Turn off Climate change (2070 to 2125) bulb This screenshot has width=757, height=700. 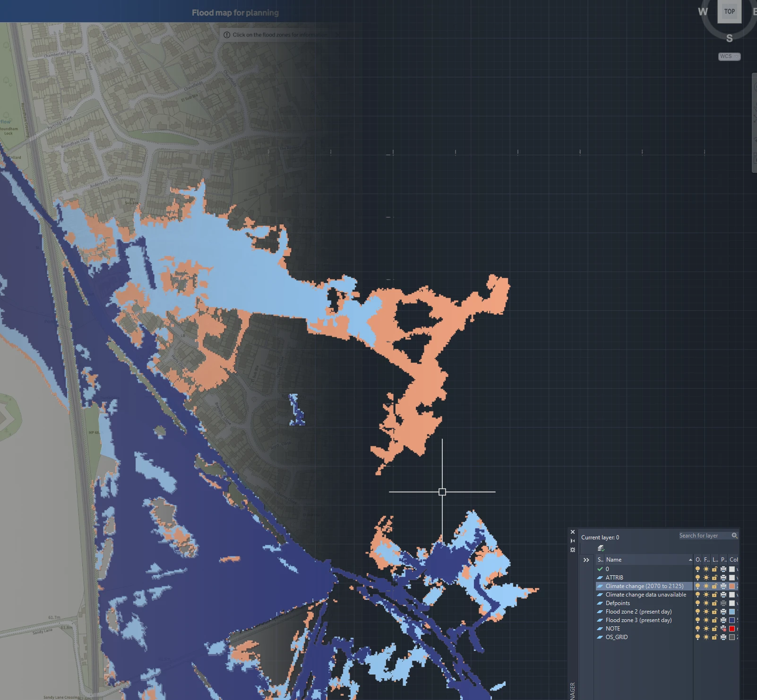[x=697, y=586]
